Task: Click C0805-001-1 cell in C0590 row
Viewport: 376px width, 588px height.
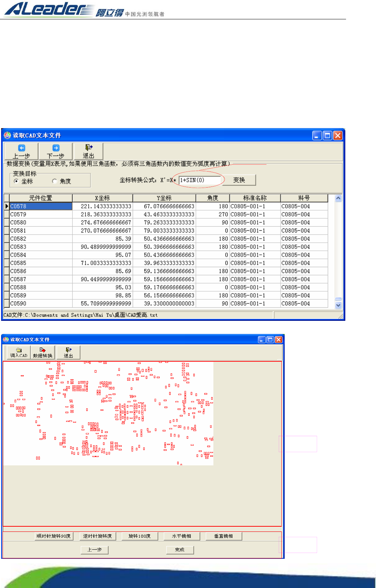Action: [255, 303]
